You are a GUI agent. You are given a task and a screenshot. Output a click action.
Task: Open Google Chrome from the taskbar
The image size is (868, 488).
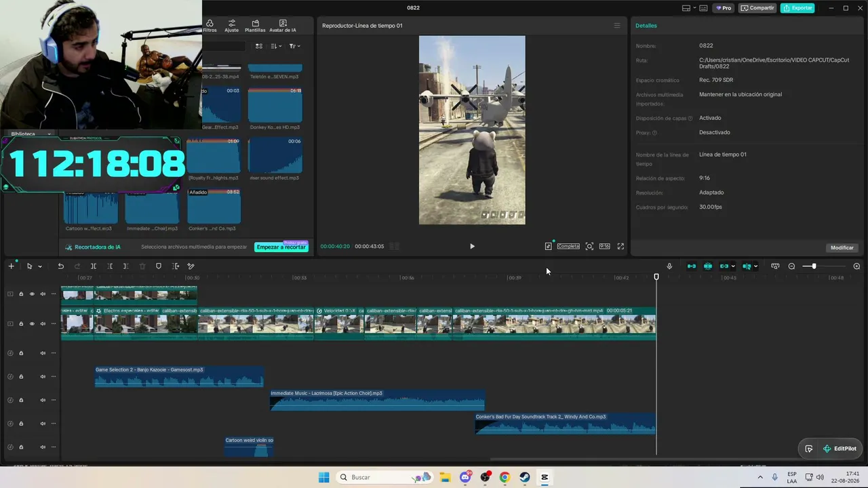tap(505, 477)
